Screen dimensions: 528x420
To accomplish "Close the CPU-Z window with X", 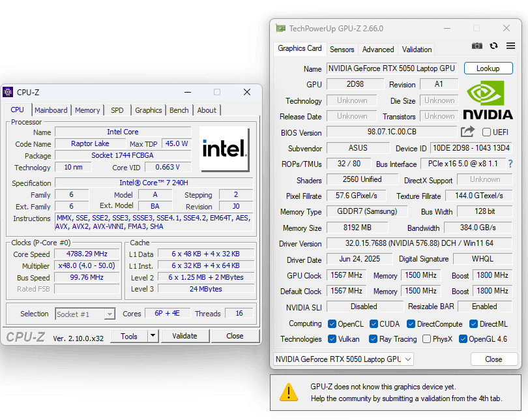I will click(x=247, y=92).
